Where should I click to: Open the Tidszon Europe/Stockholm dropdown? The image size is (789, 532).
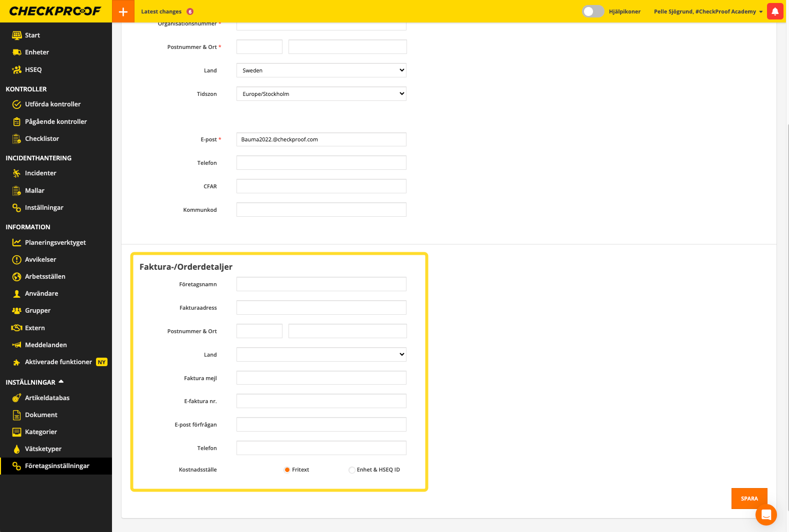[x=321, y=94]
